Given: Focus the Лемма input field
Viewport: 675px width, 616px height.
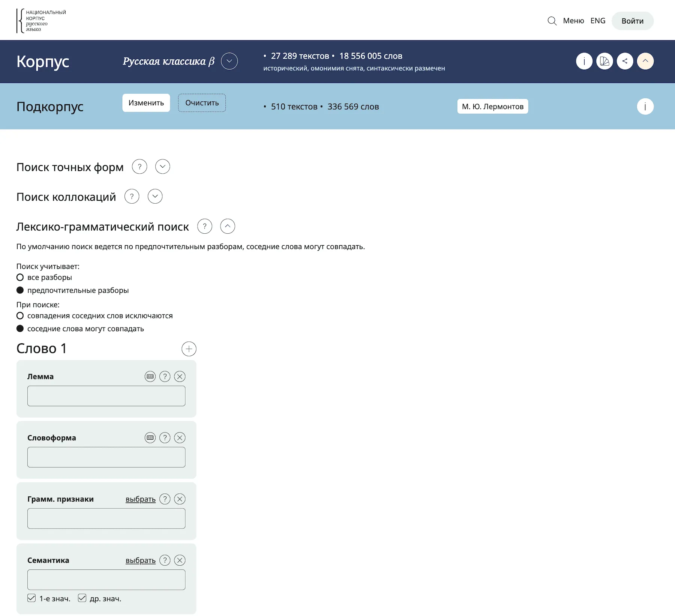Looking at the screenshot, I should point(106,396).
